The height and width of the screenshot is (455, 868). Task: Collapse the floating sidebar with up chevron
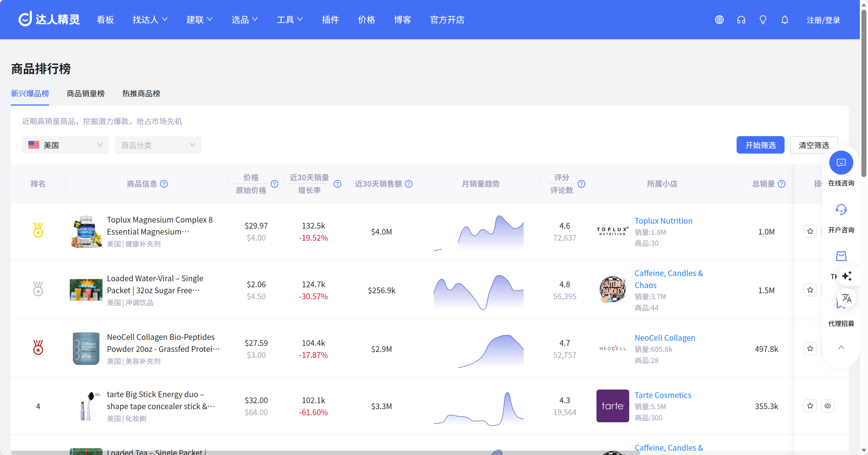(841, 347)
